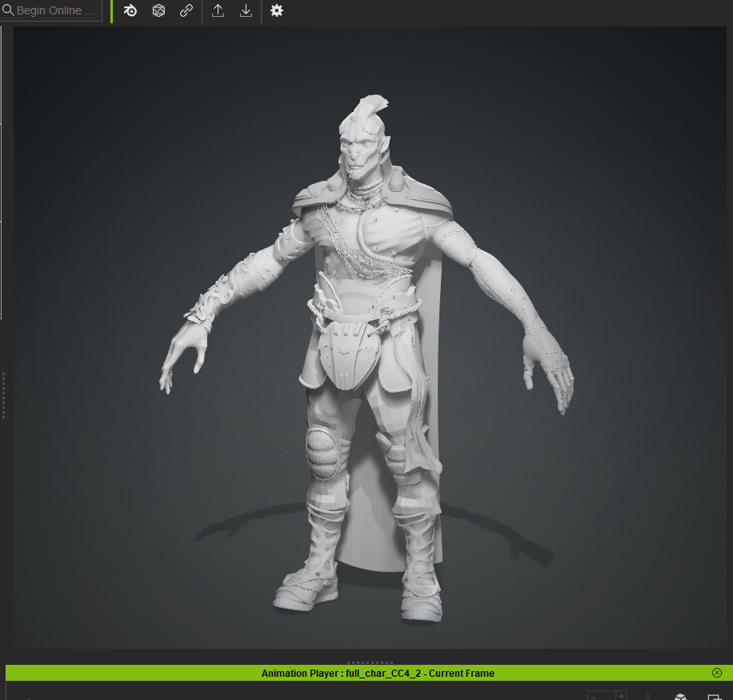Click the polyhedron mesh icon
The height and width of the screenshot is (700, 733).
tap(158, 10)
